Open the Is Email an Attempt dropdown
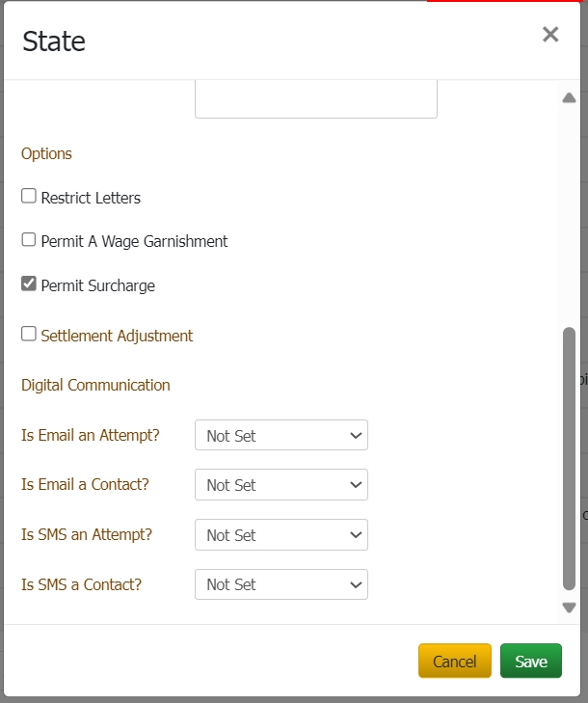The image size is (588, 703). click(281, 436)
